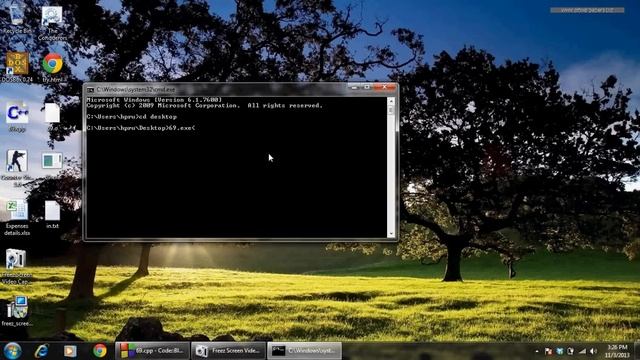Switch to the Freez Screen Video taskbar window
The image size is (640, 360).
(x=229, y=351)
